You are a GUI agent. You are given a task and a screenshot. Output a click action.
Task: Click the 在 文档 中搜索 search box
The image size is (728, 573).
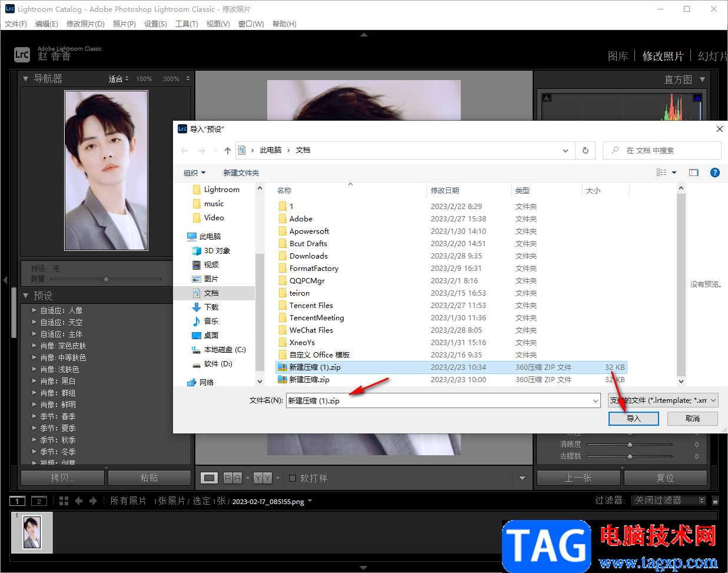[662, 151]
